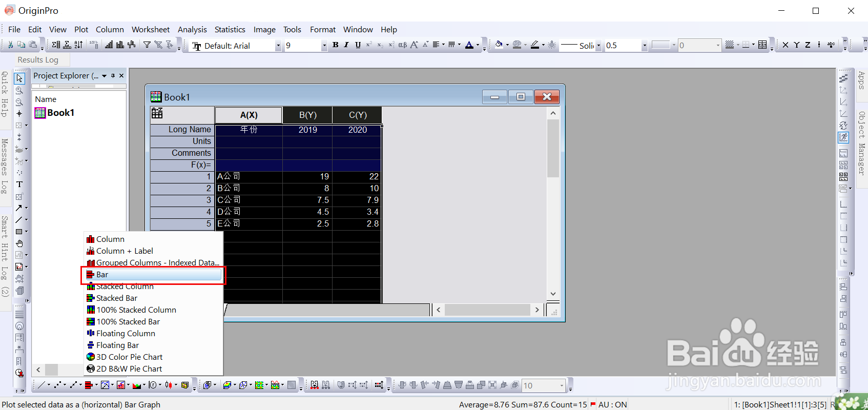Set column as Z with Z icon
The width and height of the screenshot is (868, 410).
pyautogui.click(x=808, y=45)
